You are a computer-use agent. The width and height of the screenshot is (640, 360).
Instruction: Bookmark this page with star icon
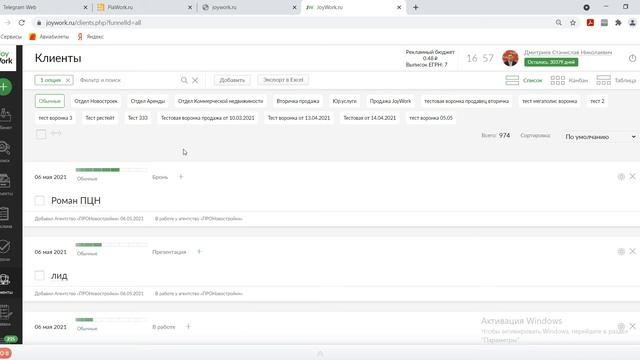[x=573, y=22]
